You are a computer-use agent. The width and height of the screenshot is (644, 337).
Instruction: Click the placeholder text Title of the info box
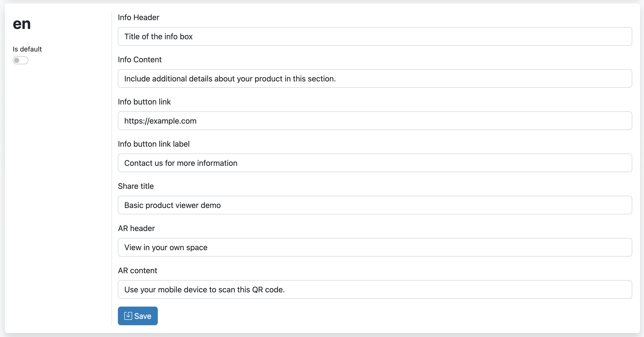tap(158, 36)
